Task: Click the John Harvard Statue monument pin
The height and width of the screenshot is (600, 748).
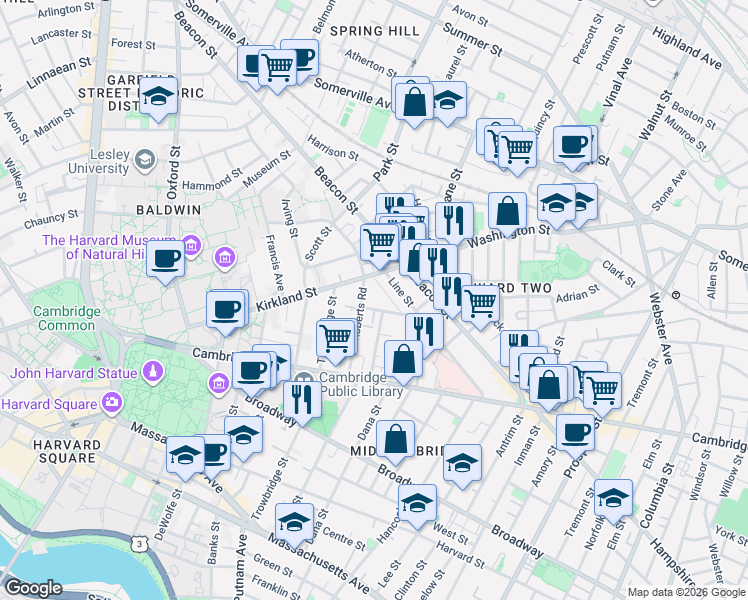Action: 153,372
